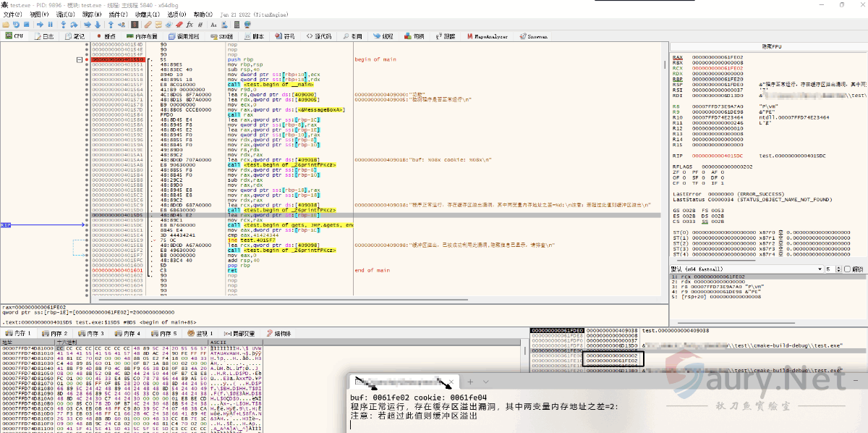Image resolution: width=868 pixels, height=433 pixels.
Task: Click the Pause execution toolbar icon
Action: [x=50, y=25]
